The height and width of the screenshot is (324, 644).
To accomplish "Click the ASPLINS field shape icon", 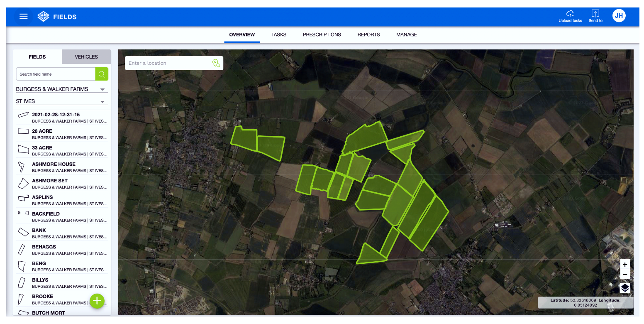I will [x=23, y=199].
